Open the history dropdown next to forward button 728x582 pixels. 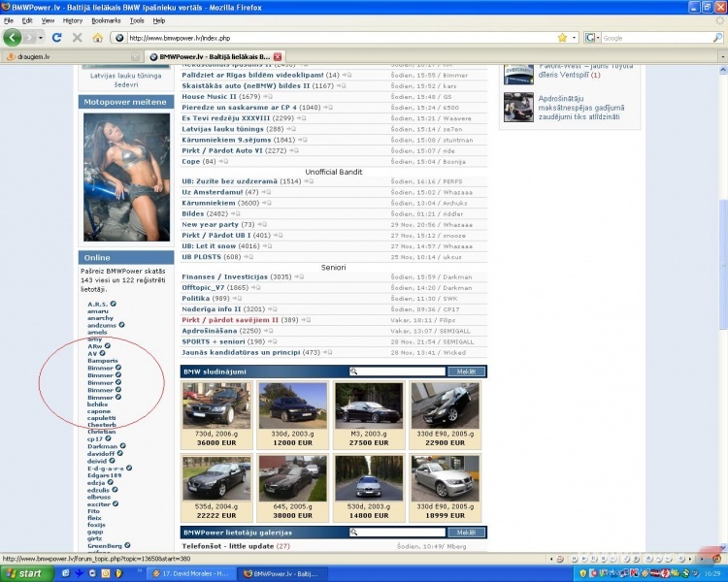[41, 38]
